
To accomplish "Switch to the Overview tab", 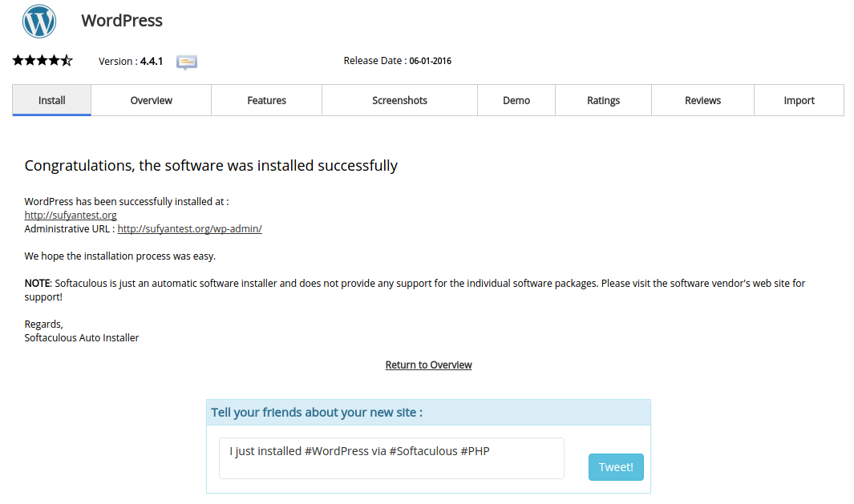I will coord(151,99).
